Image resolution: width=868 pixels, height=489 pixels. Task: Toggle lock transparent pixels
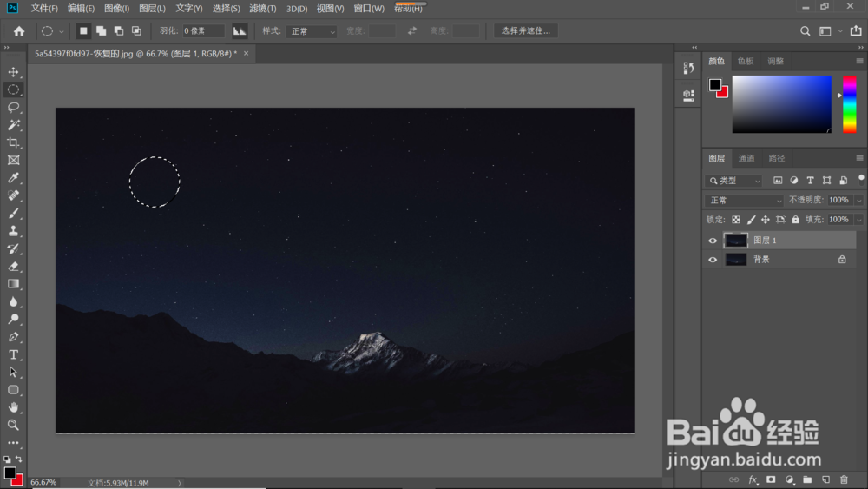pyautogui.click(x=736, y=220)
